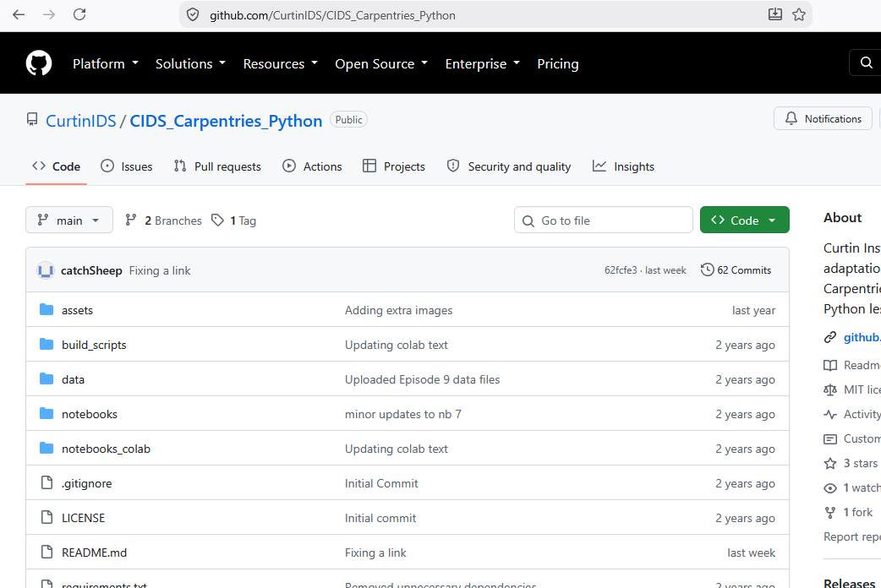
Task: Click the build_scripts folder icon
Action: [x=47, y=344]
